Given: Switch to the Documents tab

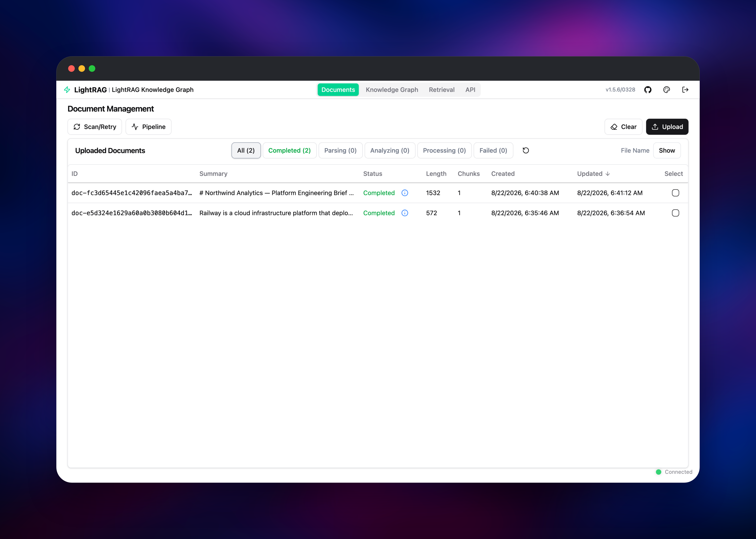Looking at the screenshot, I should pos(338,90).
